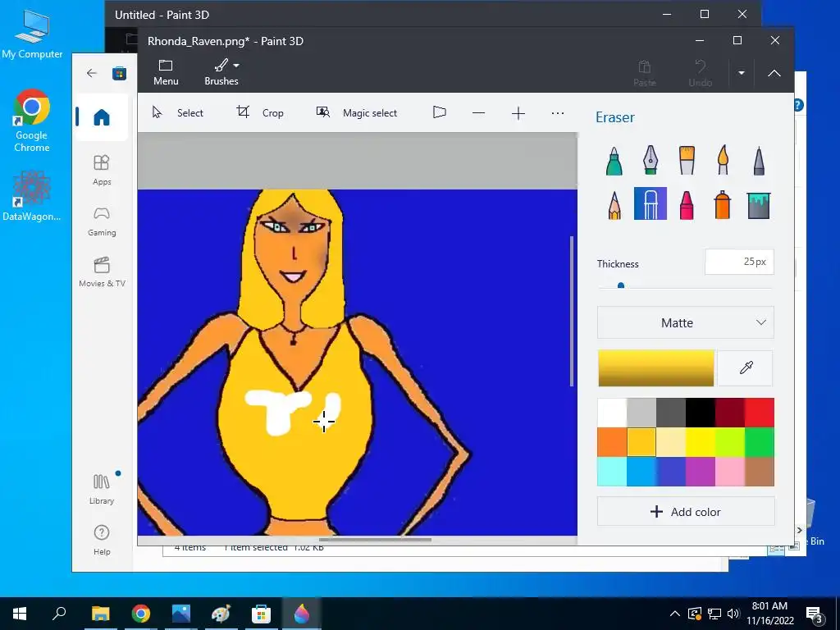Image resolution: width=840 pixels, height=630 pixels.
Task: Go back in Microsoft Store window
Action: (x=92, y=73)
